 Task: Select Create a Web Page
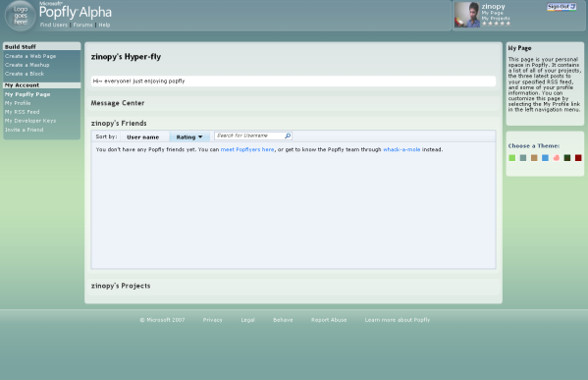[30, 56]
